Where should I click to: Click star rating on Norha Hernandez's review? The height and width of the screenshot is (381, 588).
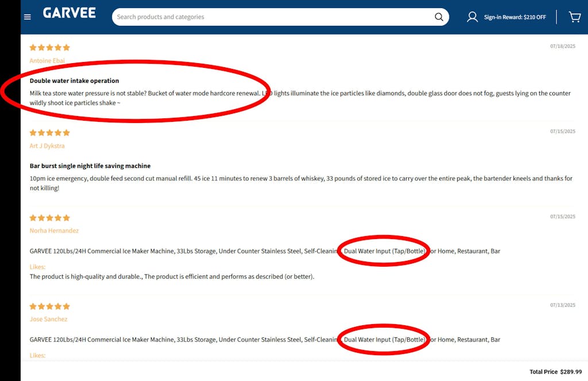50,218
